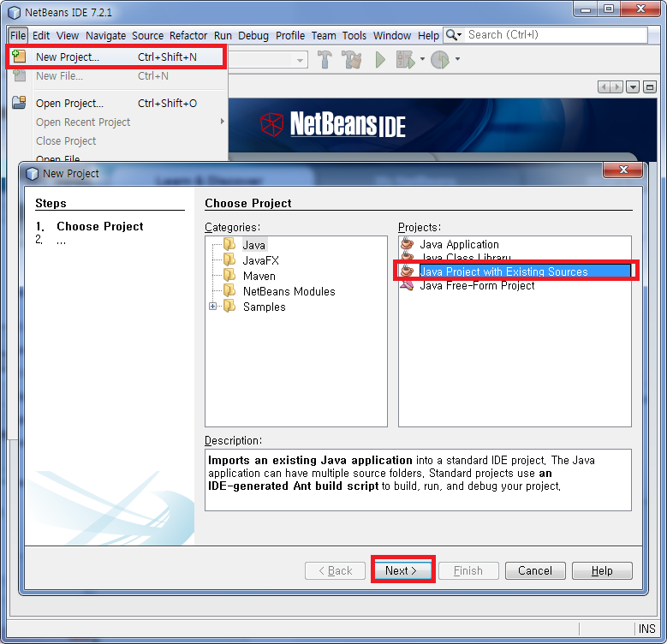
Task: Close the New Project dialog
Action: (623, 170)
